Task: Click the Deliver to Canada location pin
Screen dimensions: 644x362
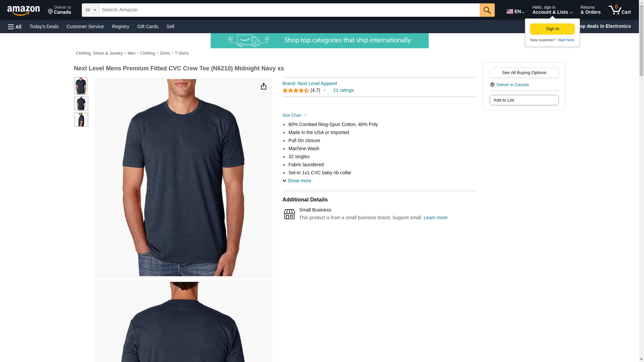Action: [x=492, y=85]
